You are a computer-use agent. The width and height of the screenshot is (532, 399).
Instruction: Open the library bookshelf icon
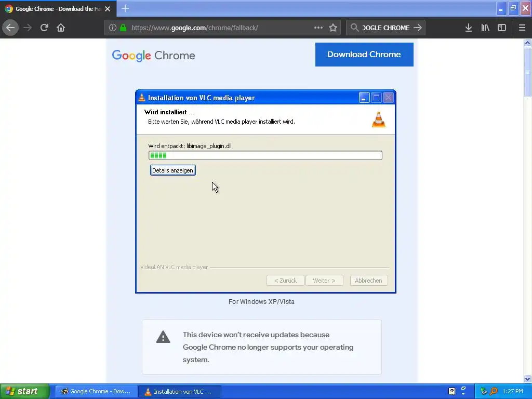coord(485,28)
